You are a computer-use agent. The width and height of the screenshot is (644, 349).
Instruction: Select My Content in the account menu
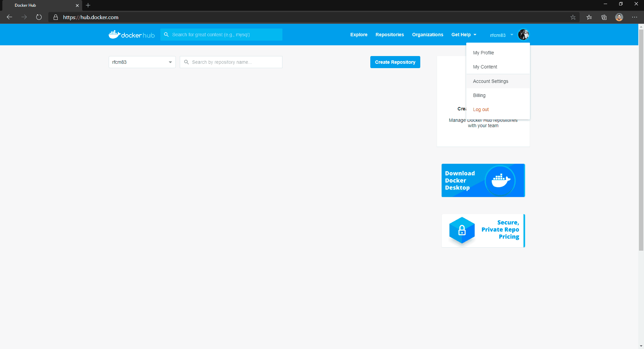pos(498,67)
